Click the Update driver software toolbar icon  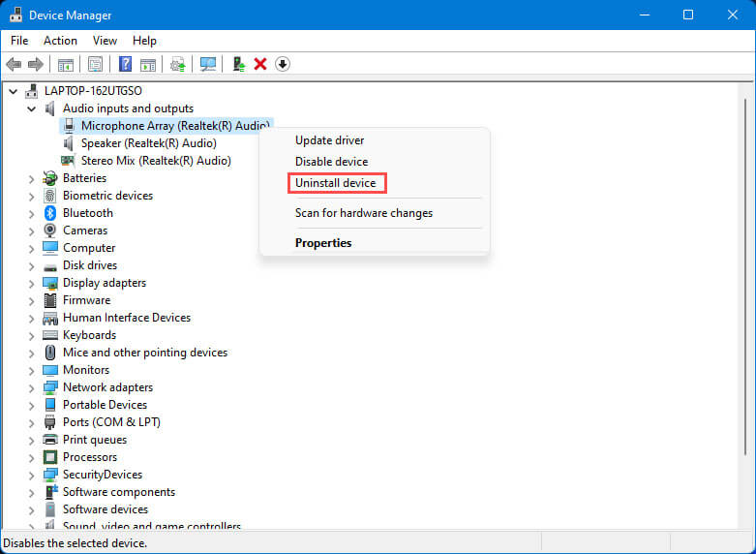pos(178,64)
